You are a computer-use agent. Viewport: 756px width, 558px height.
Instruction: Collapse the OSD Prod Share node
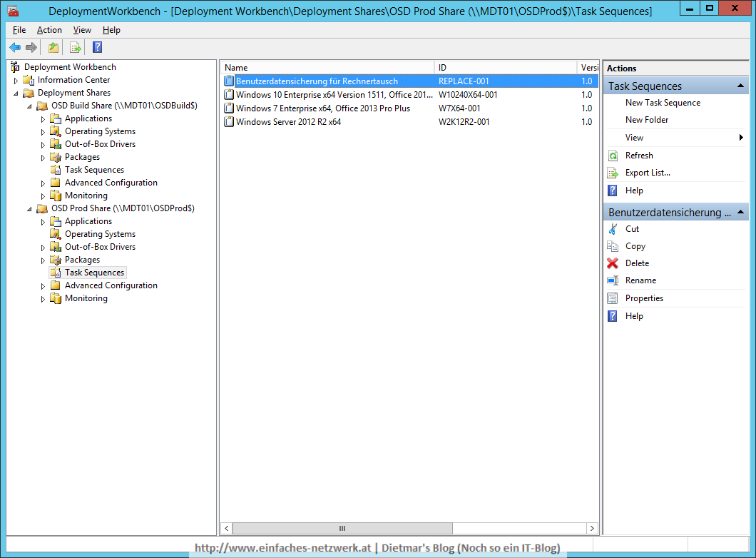pyautogui.click(x=29, y=209)
